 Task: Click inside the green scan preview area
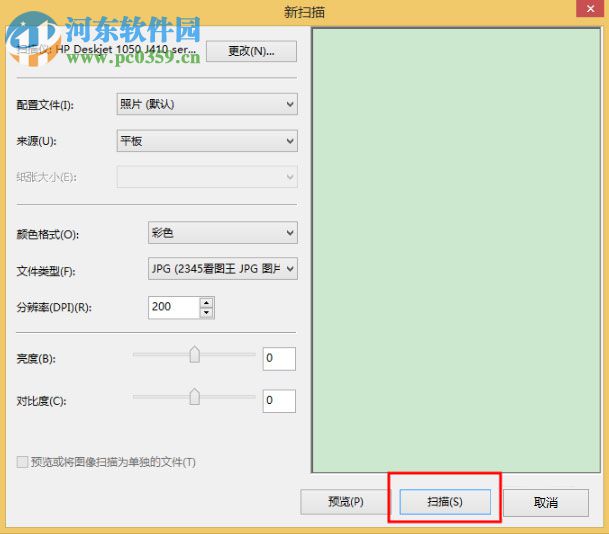pyautogui.click(x=456, y=250)
